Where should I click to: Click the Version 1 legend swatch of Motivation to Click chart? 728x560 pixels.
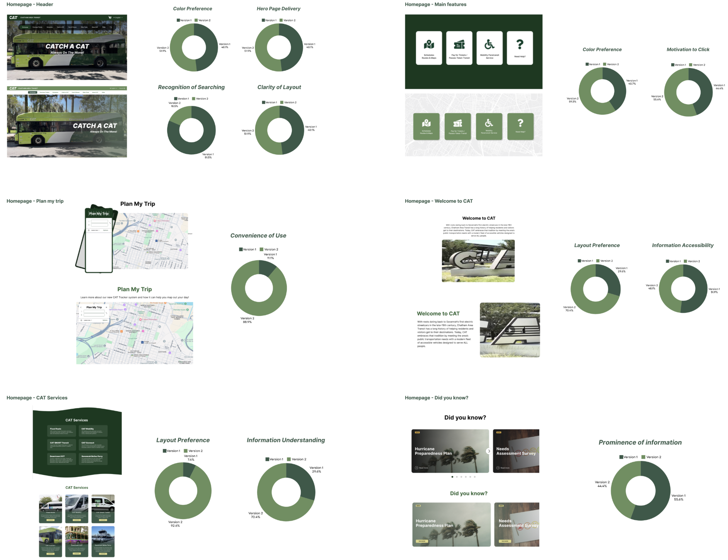coord(672,65)
